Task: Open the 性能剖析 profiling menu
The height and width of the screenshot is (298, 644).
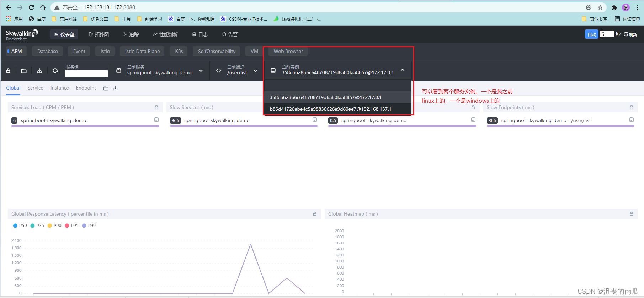Action: click(165, 34)
